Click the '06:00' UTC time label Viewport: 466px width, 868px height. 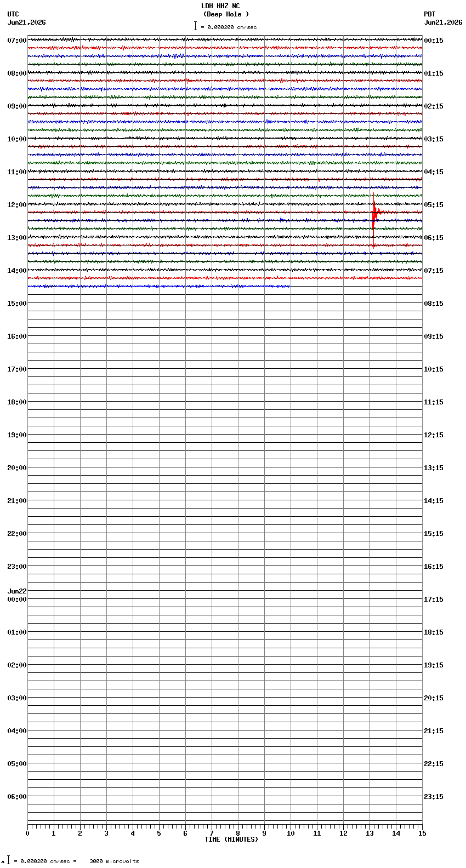point(17,797)
